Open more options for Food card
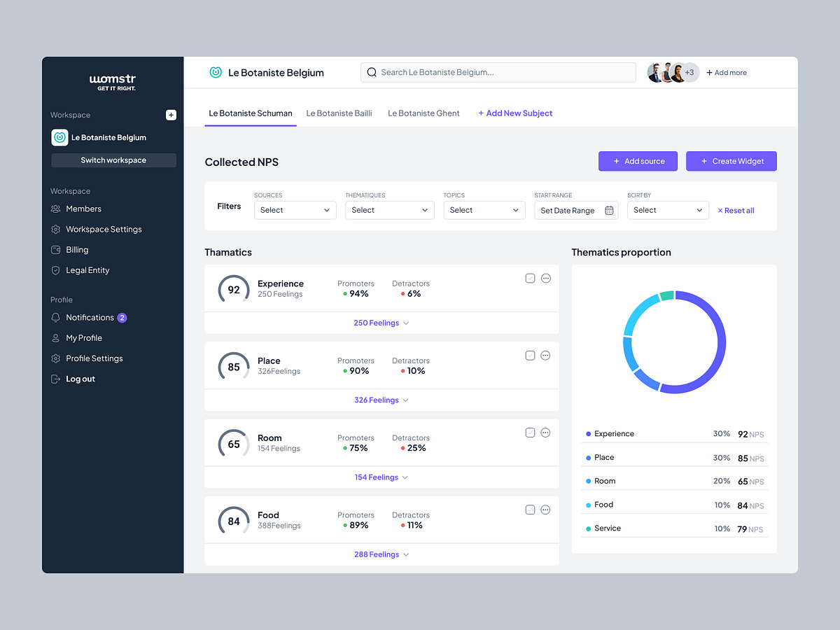This screenshot has height=630, width=840. point(545,510)
